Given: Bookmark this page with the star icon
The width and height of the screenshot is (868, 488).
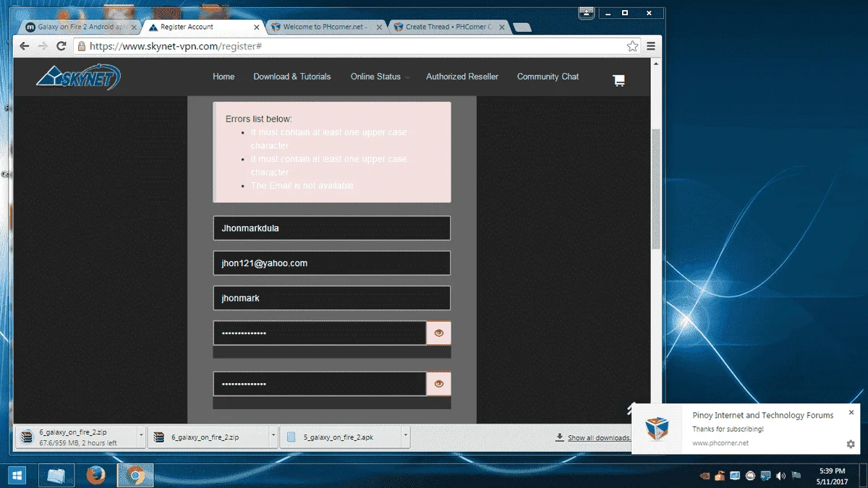Looking at the screenshot, I should pyautogui.click(x=632, y=46).
